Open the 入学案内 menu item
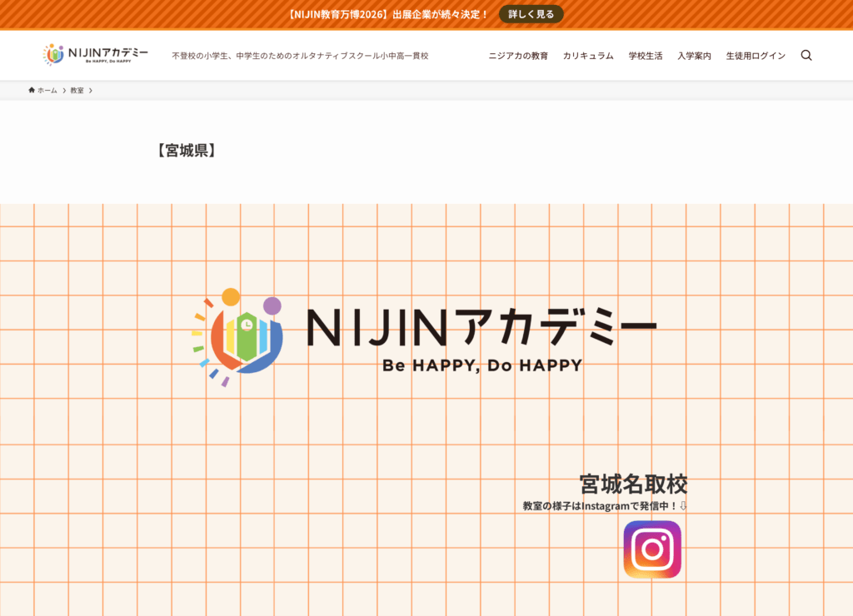Image resolution: width=853 pixels, height=616 pixels. point(694,56)
